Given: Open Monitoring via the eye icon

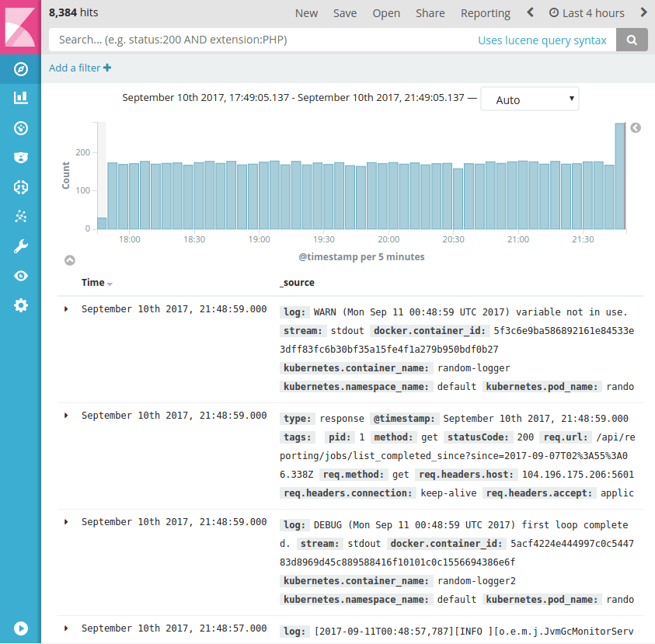Looking at the screenshot, I should click(x=21, y=275).
